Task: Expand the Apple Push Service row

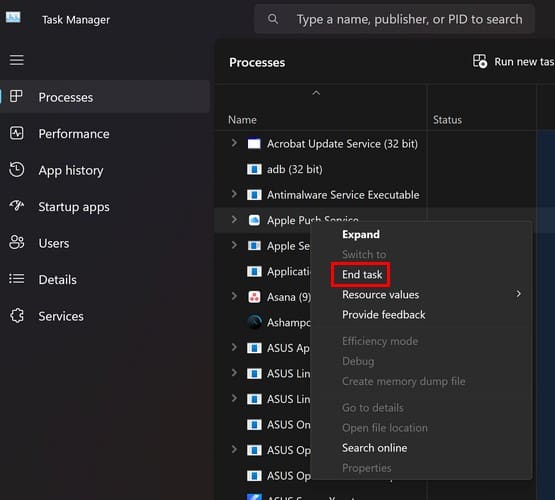Action: (234, 219)
